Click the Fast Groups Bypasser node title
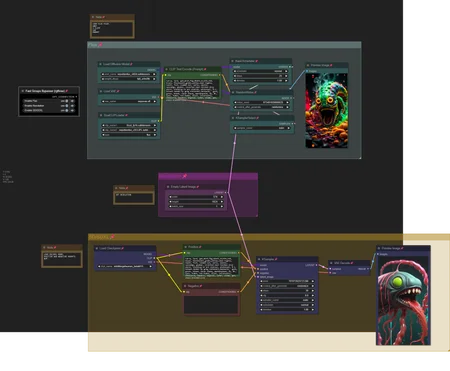 (45, 91)
